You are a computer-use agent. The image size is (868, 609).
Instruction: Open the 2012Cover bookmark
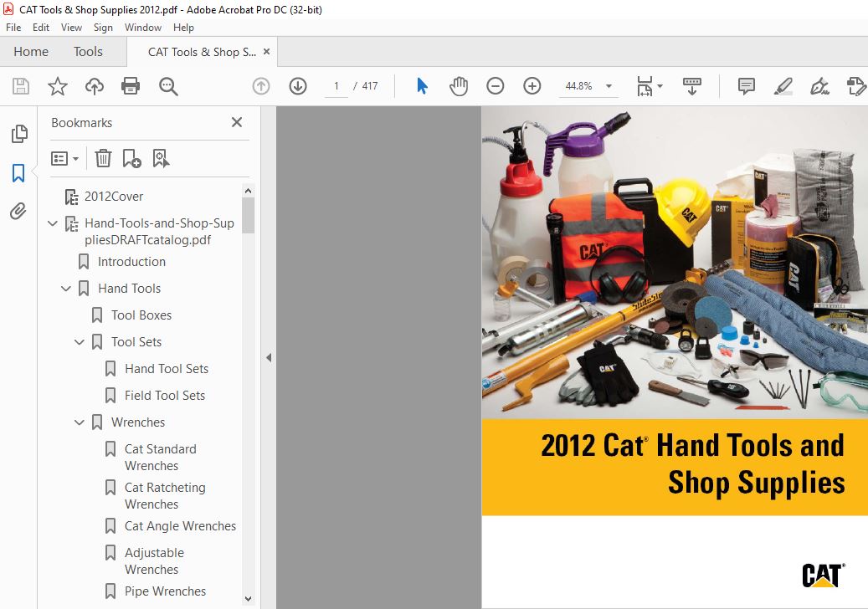pos(114,197)
